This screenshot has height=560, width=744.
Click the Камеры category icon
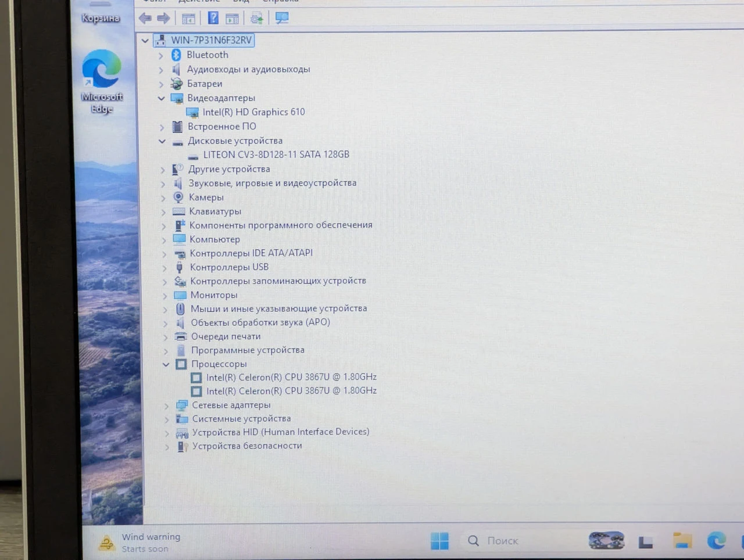click(178, 197)
